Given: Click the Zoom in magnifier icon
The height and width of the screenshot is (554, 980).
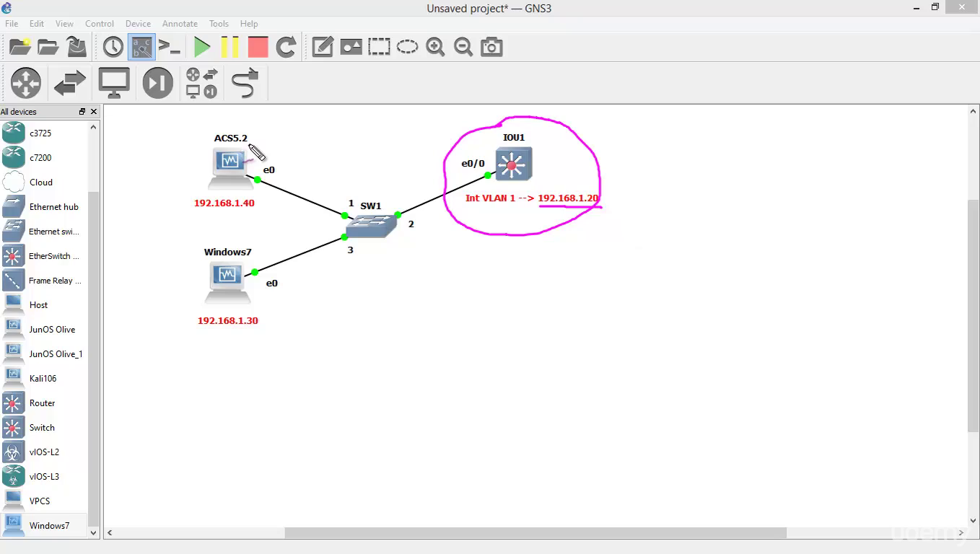Looking at the screenshot, I should pyautogui.click(x=435, y=47).
